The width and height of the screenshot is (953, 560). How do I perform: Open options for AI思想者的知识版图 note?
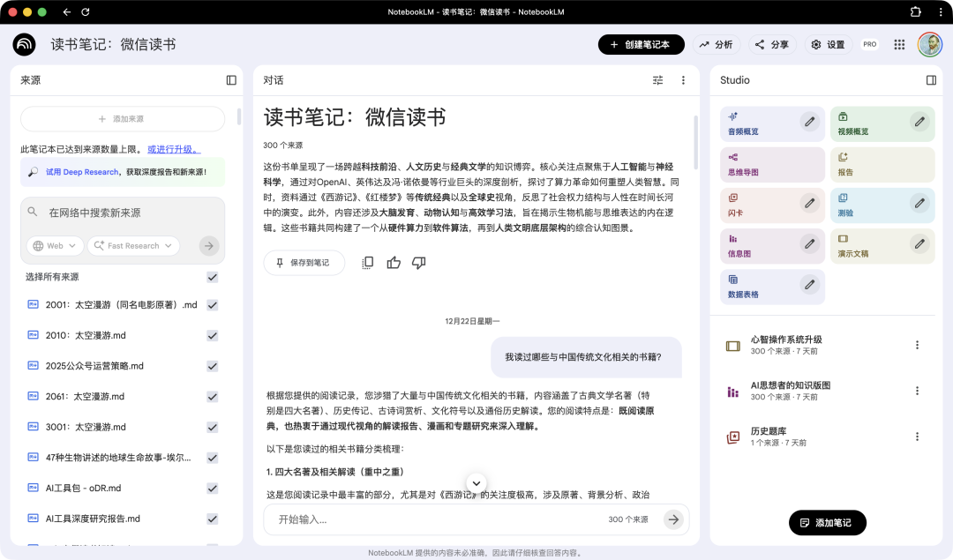[x=917, y=391]
